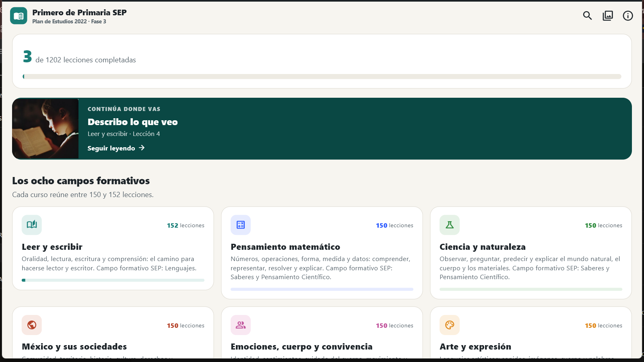Click the 150 lecciones count on Pensamiento matemático

[394, 226]
